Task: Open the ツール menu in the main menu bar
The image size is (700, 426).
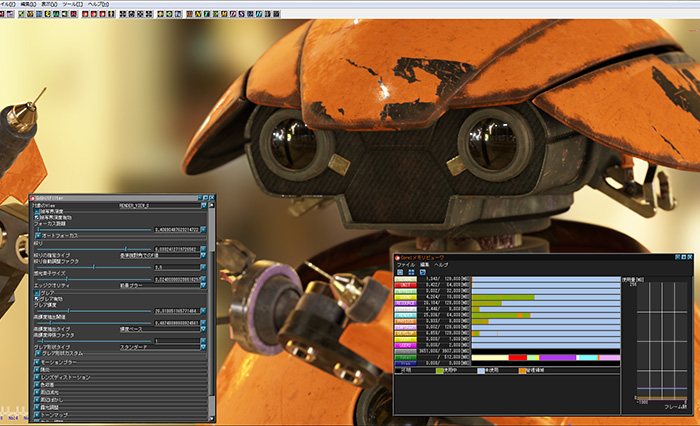Action: click(73, 4)
